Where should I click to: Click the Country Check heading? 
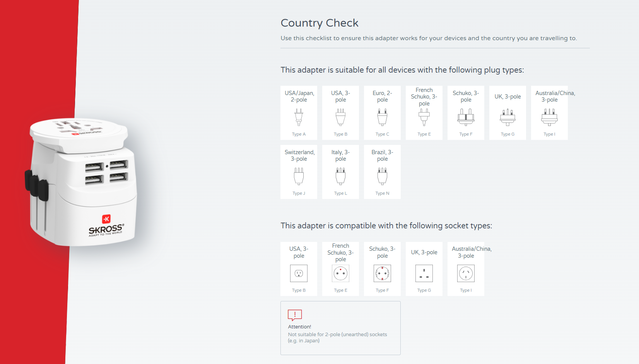click(x=319, y=23)
